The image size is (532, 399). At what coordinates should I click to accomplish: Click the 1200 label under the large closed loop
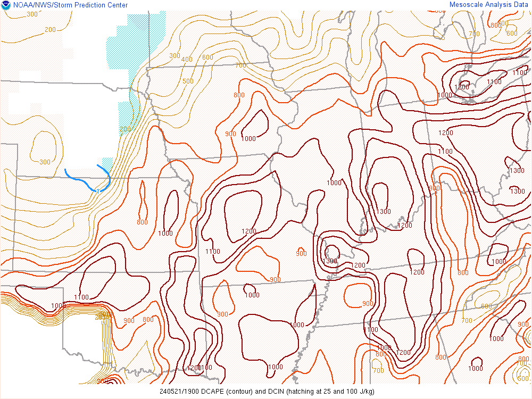coord(248,231)
